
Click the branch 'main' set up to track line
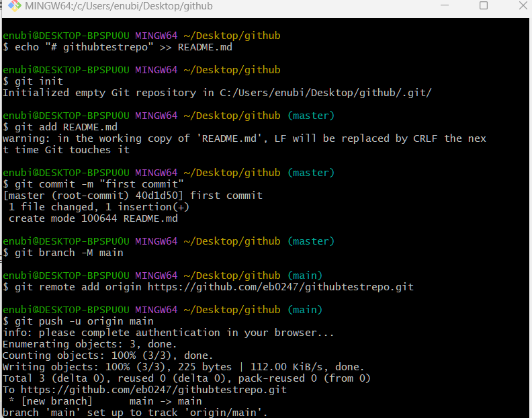pos(135,413)
